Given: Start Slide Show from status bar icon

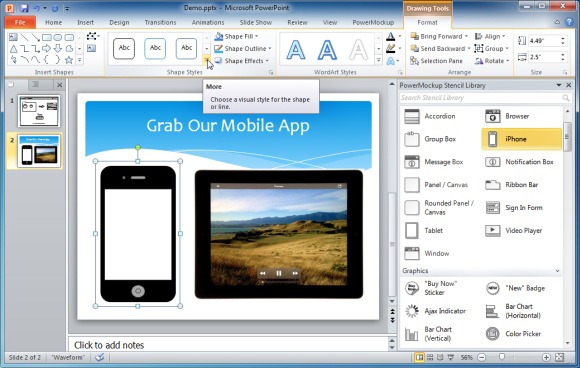Looking at the screenshot, I should click(x=451, y=357).
